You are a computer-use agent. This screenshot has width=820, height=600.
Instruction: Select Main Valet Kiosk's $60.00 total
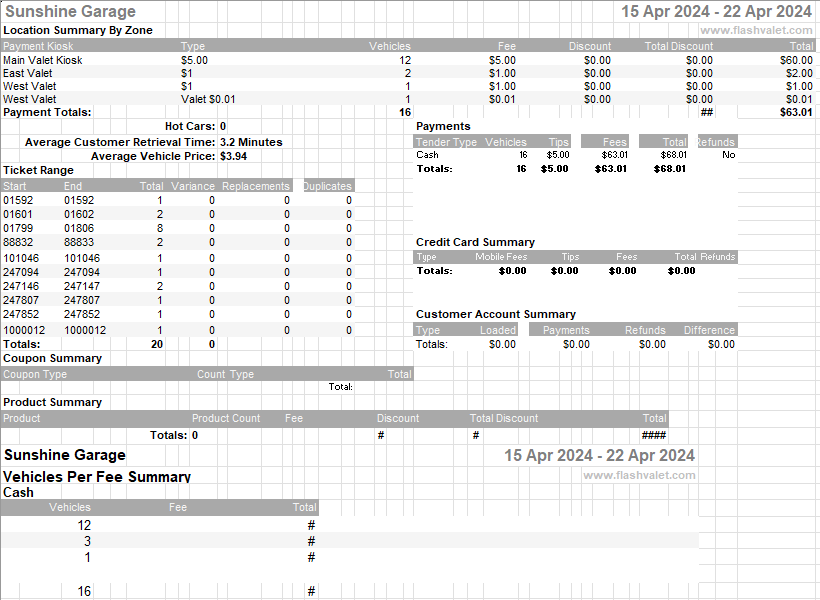(796, 60)
